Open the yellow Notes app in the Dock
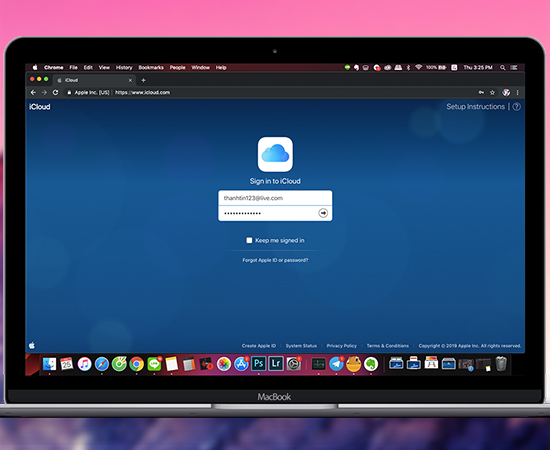Viewport: 550px width, 450px height. click(x=172, y=364)
